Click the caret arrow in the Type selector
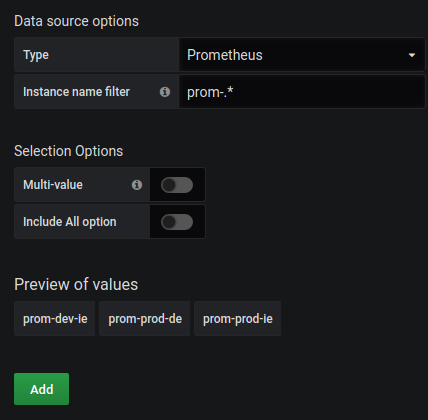The height and width of the screenshot is (420, 428). [x=412, y=55]
